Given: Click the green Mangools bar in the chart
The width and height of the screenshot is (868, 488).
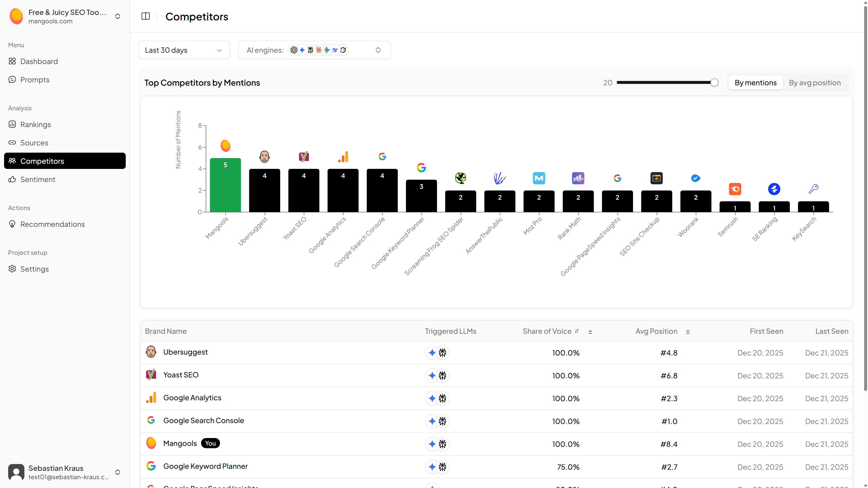Looking at the screenshot, I should click(225, 185).
